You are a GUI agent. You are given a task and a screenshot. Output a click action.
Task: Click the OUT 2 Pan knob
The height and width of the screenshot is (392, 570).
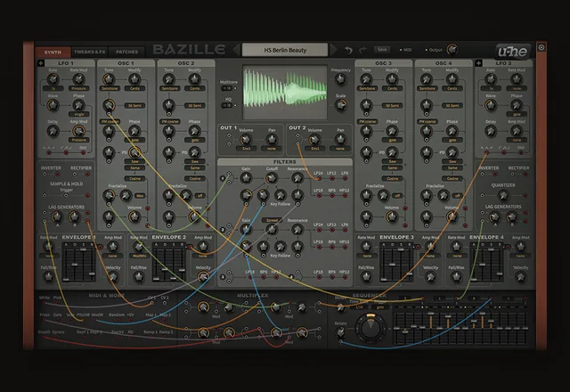pyautogui.click(x=340, y=139)
